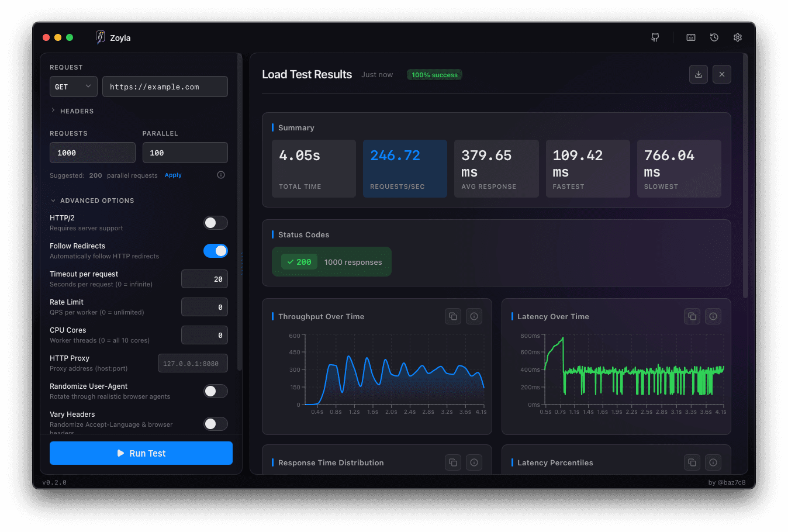Viewport: 788px width, 532px height.
Task: Apply the suggested 200 parallel requests
Action: [x=173, y=175]
